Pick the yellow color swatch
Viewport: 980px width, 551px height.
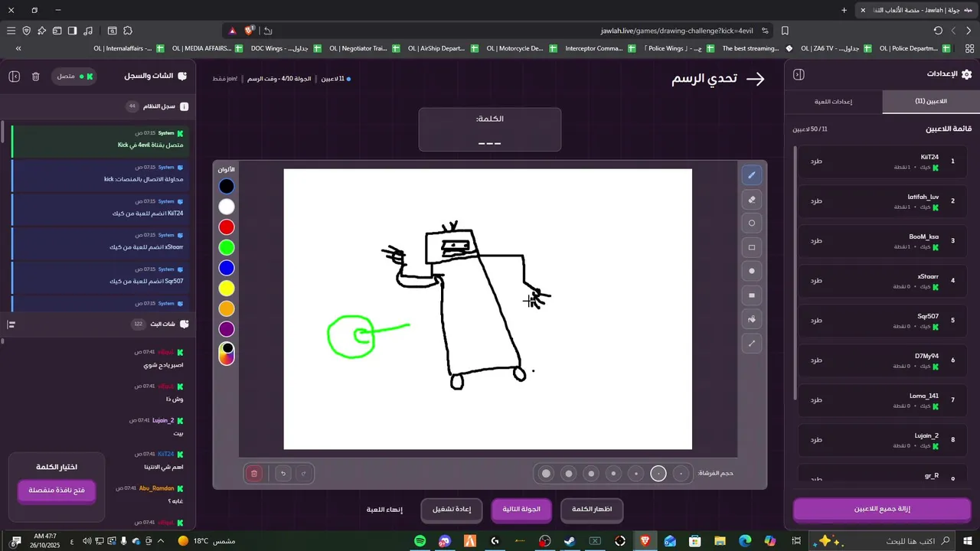click(227, 289)
